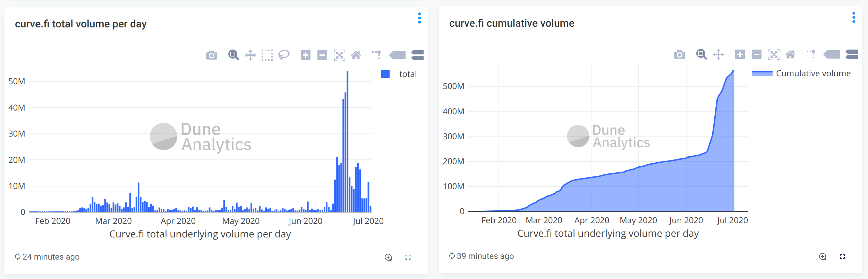Reset axes home in total volume per day chart

[356, 55]
